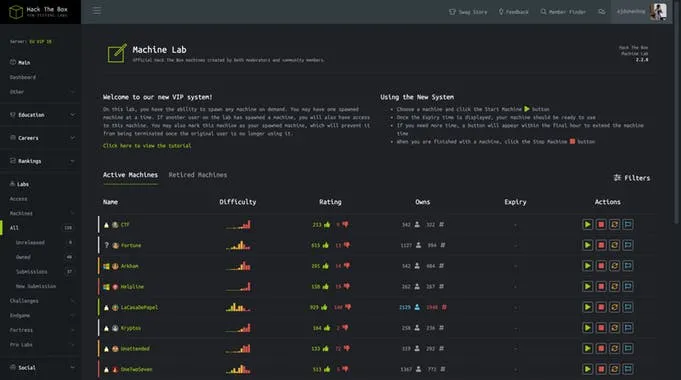The height and width of the screenshot is (380, 681).
Task: Open the chat messages icon in top bar
Action: 602,12
